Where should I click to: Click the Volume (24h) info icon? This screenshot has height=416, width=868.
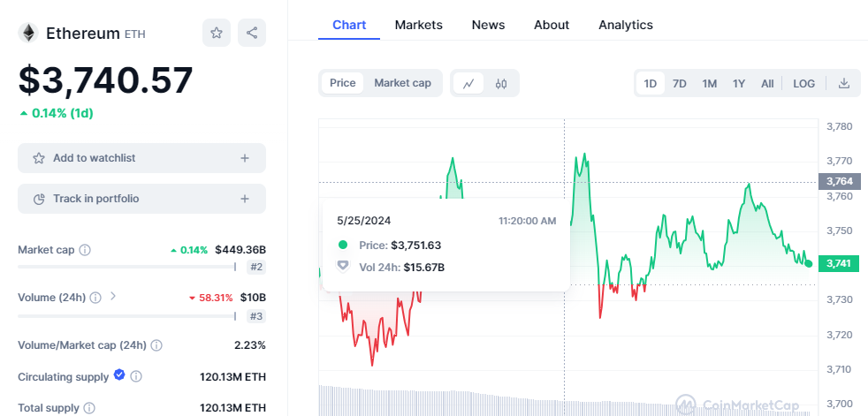tap(95, 298)
